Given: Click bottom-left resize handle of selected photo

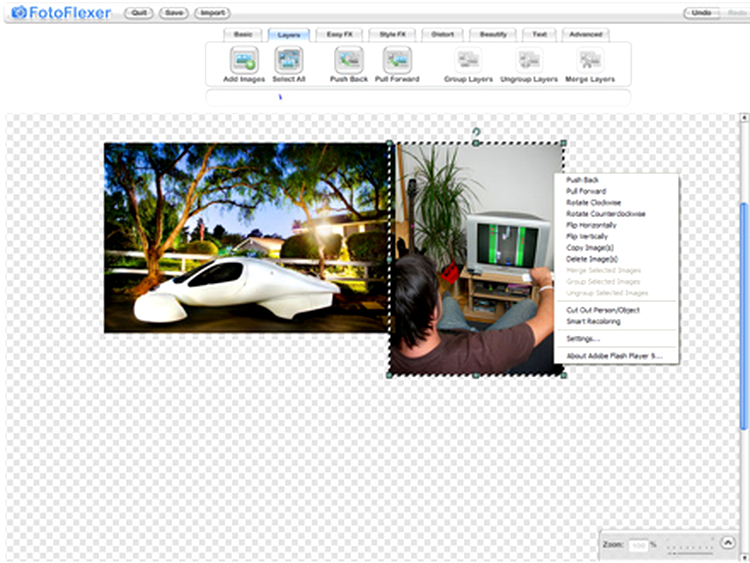Looking at the screenshot, I should click(x=389, y=375).
